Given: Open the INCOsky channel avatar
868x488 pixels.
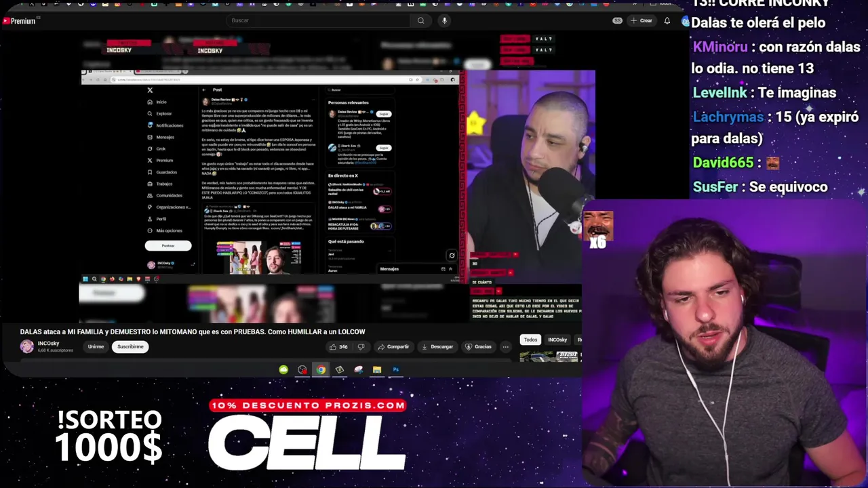Looking at the screenshot, I should [x=26, y=346].
